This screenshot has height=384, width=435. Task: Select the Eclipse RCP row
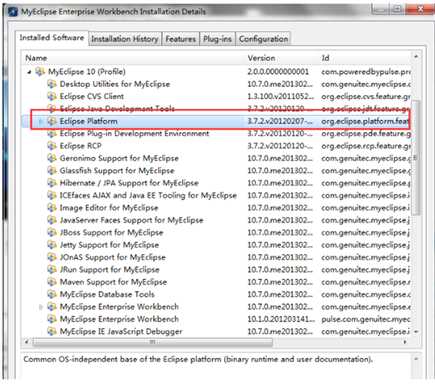(217, 146)
